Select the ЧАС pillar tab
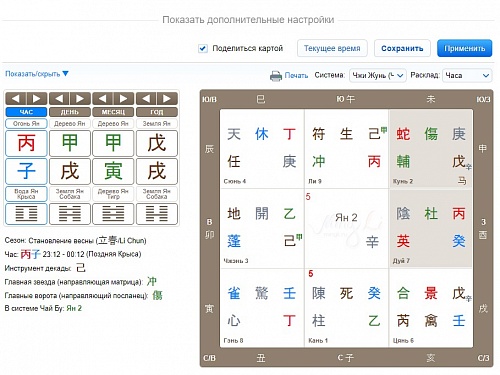Image resolution: width=500 pixels, height=375 pixels. coord(26,112)
